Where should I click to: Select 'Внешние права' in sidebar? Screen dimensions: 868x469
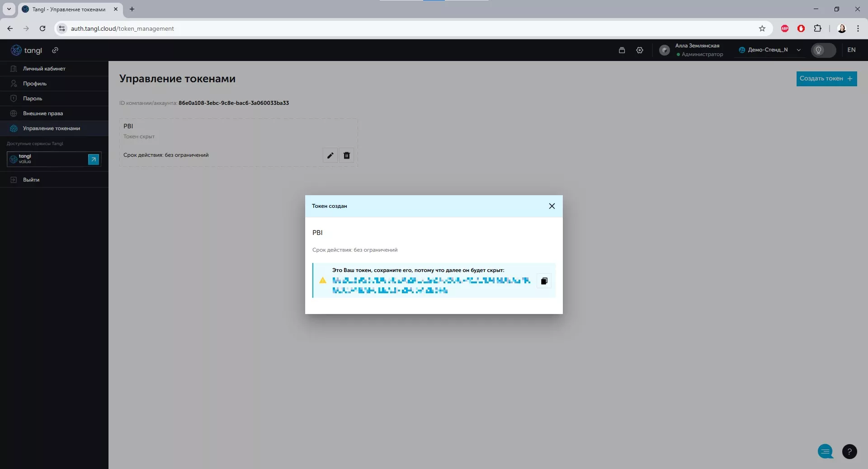point(43,113)
